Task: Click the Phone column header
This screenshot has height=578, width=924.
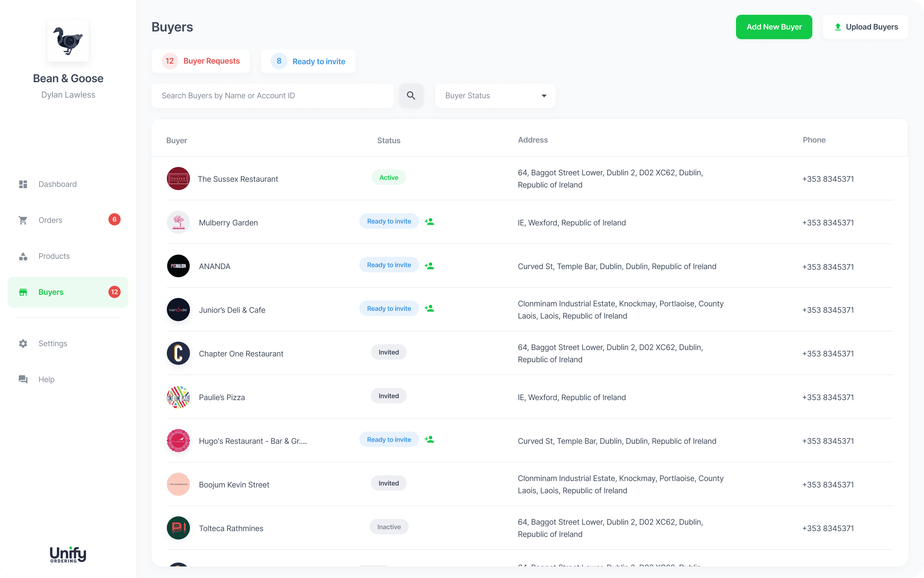Action: pyautogui.click(x=814, y=140)
